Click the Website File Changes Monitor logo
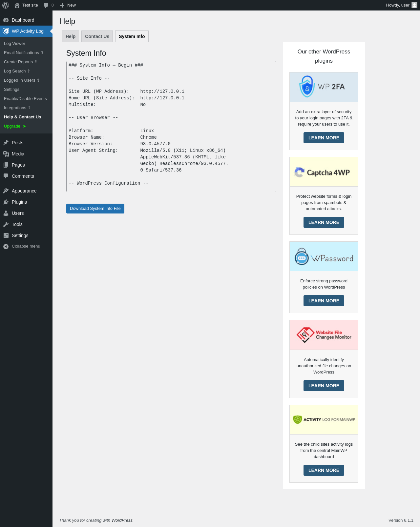Image resolution: width=420 pixels, height=527 pixels. click(324, 335)
